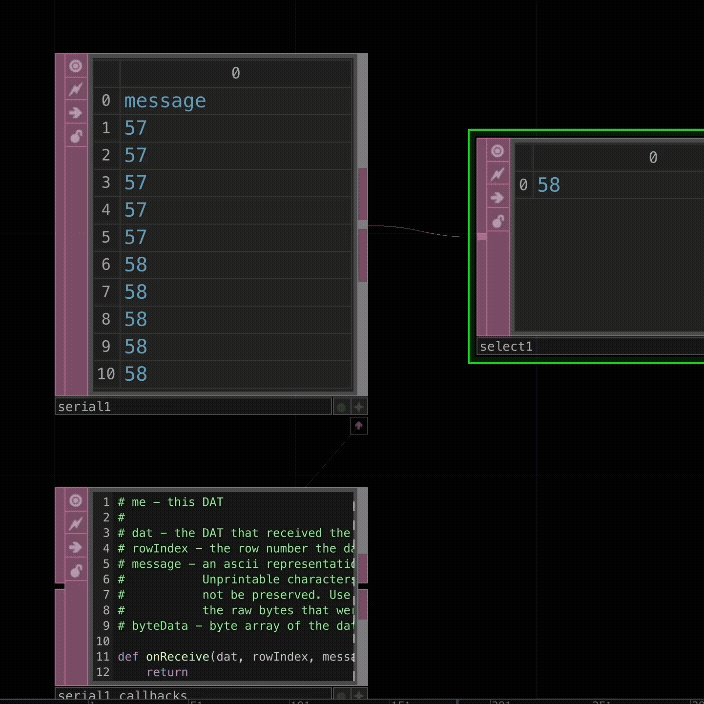This screenshot has height=704, width=704.
Task: Click value 57 in serial1 row 1
Action: [x=236, y=128]
